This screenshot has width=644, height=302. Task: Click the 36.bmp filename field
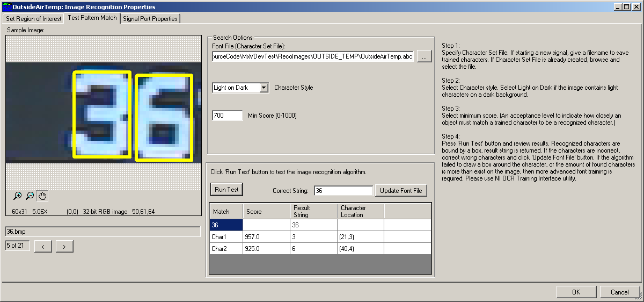tap(103, 232)
